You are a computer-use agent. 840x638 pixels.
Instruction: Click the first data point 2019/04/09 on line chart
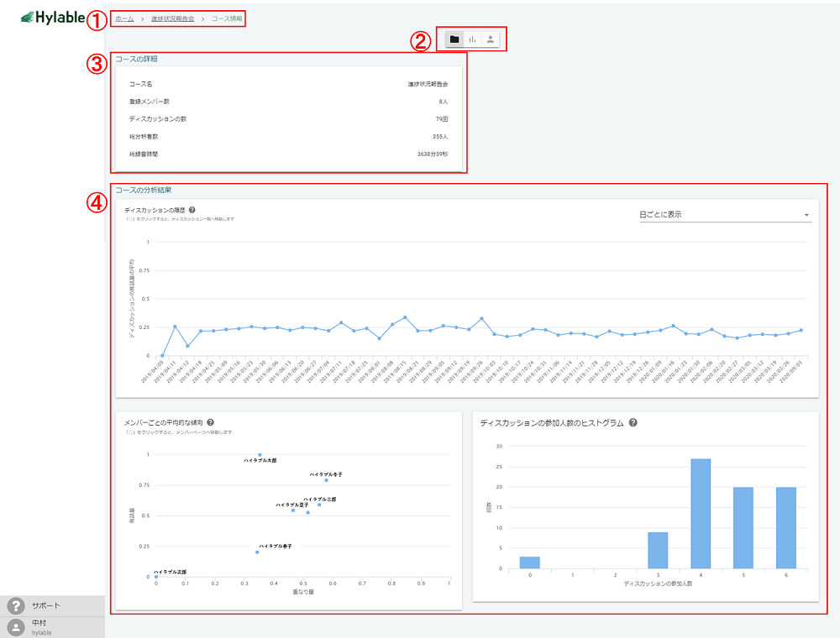162,355
